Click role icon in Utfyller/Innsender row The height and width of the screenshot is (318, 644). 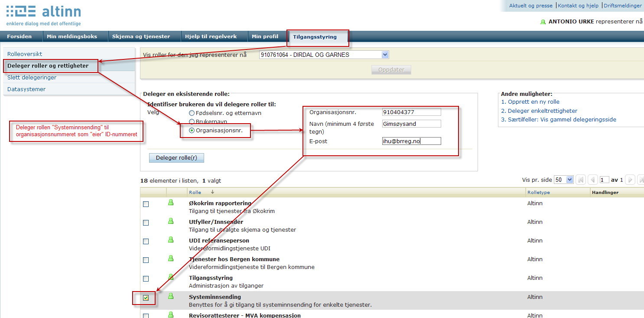coord(171,221)
